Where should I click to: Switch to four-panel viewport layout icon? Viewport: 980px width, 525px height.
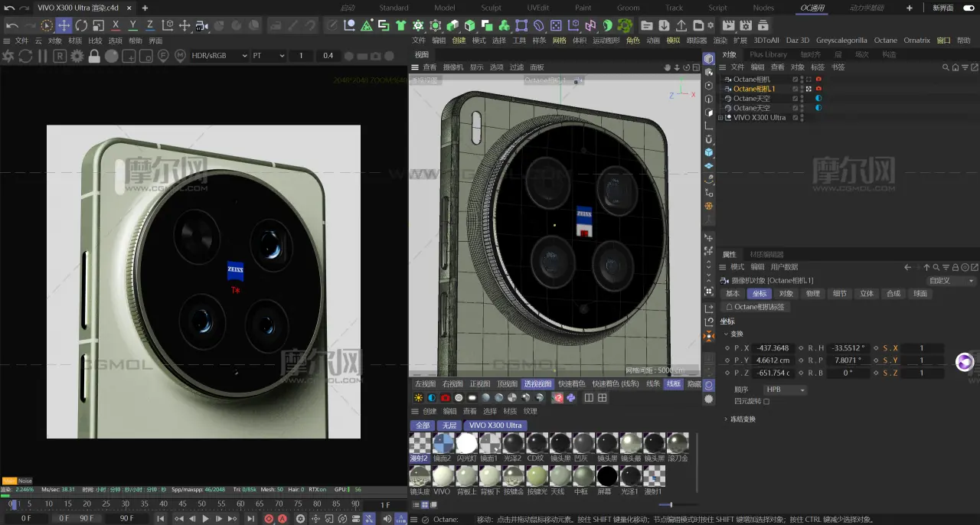[603, 398]
